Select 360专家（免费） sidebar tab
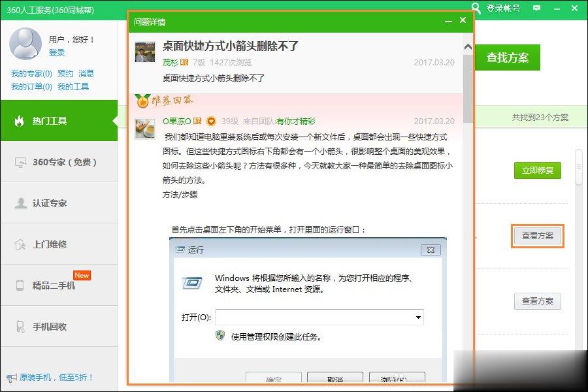588x392 pixels. [59, 161]
